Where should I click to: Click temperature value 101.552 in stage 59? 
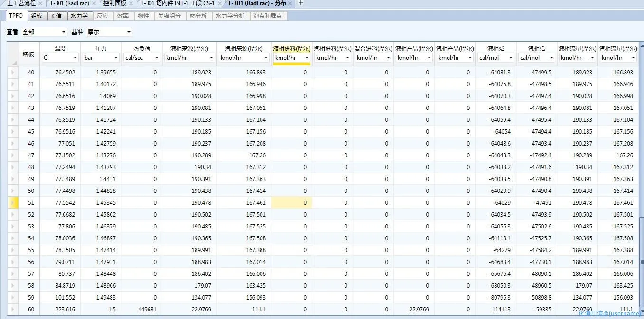(60, 297)
